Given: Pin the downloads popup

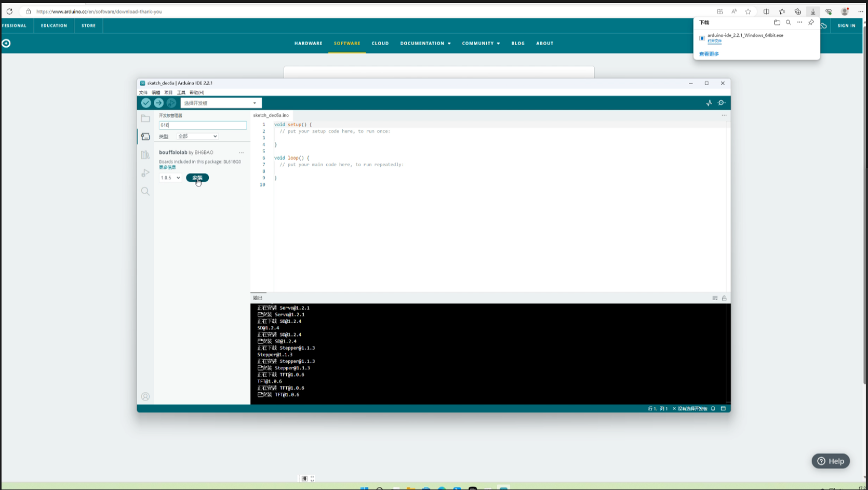Looking at the screenshot, I should point(811,23).
